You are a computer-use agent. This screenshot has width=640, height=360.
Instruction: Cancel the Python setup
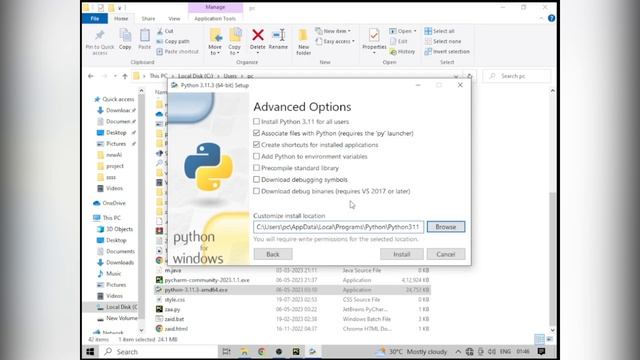tap(446, 254)
